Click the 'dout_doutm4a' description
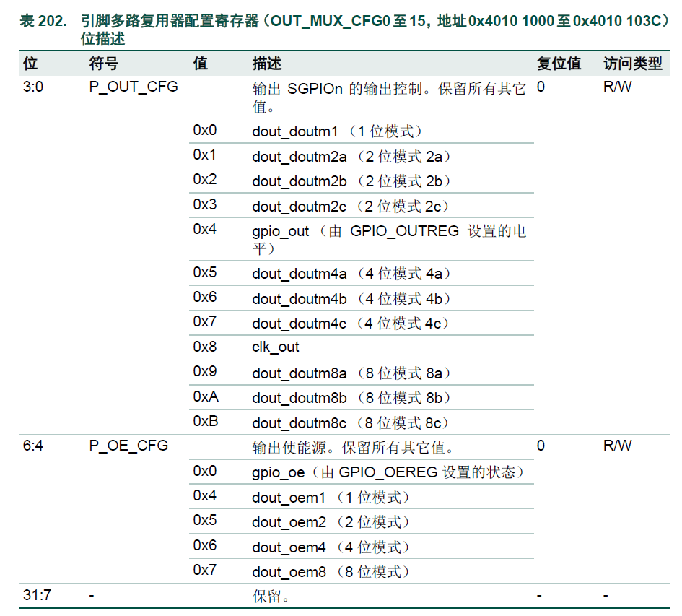Image resolution: width=682 pixels, height=616 pixels. [351, 274]
